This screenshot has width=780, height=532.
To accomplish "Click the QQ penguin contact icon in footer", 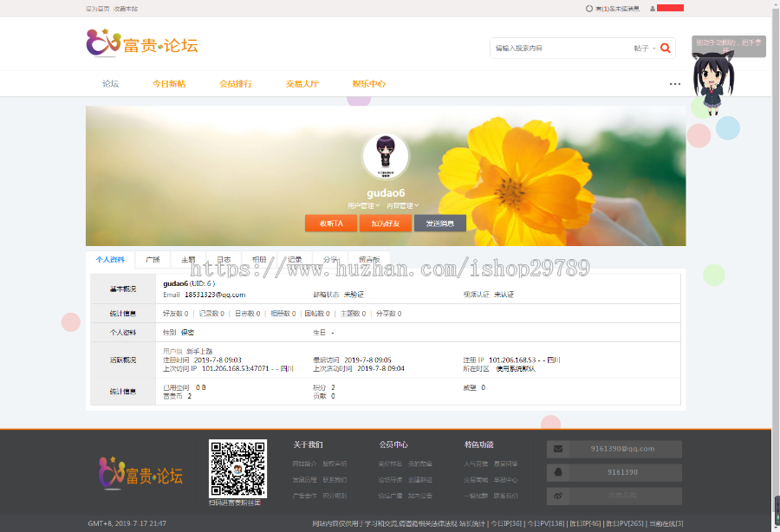I will (558, 472).
